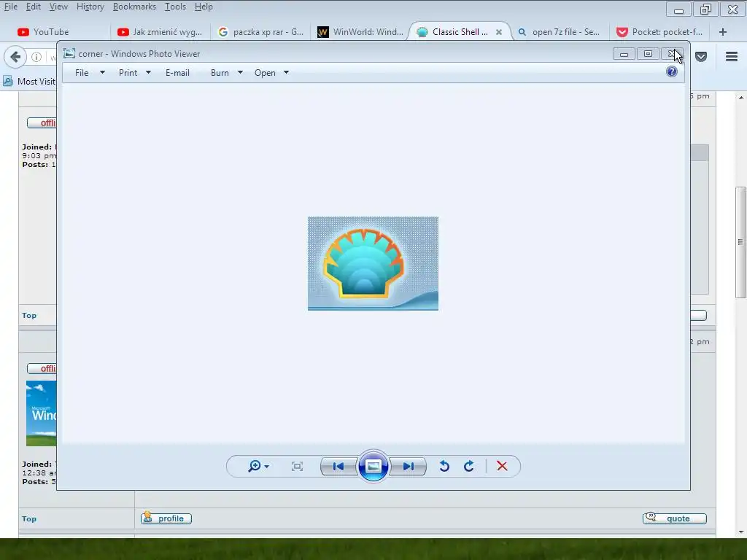Restore down the browser window
The height and width of the screenshot is (560, 747).
coord(705,9)
